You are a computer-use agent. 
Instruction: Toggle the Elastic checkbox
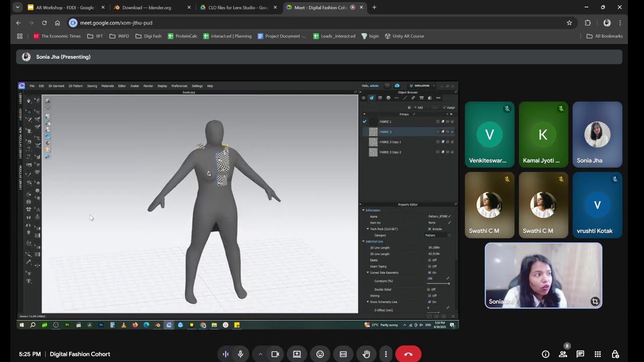[429, 260]
